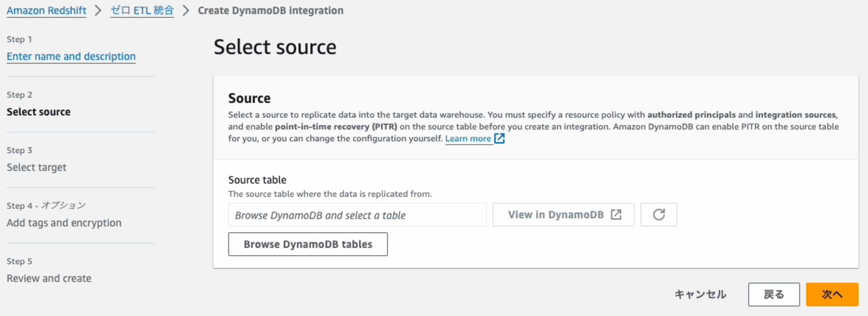Return to Enter name and description step

click(x=71, y=57)
